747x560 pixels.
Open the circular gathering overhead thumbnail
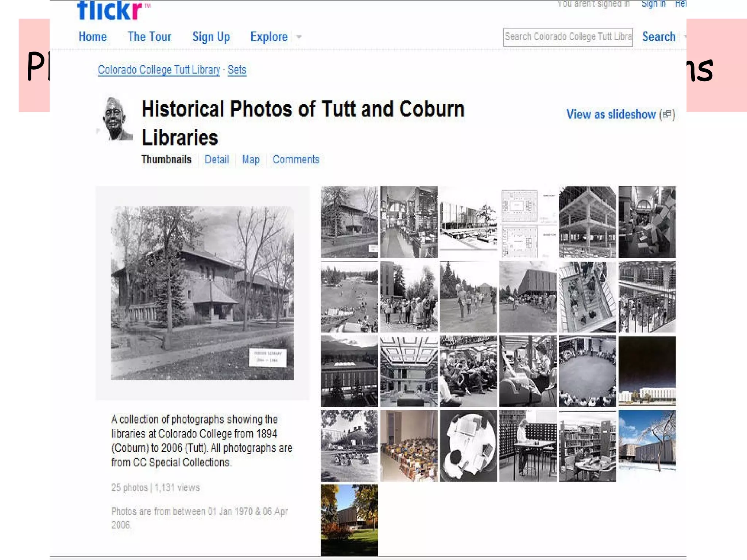click(587, 371)
